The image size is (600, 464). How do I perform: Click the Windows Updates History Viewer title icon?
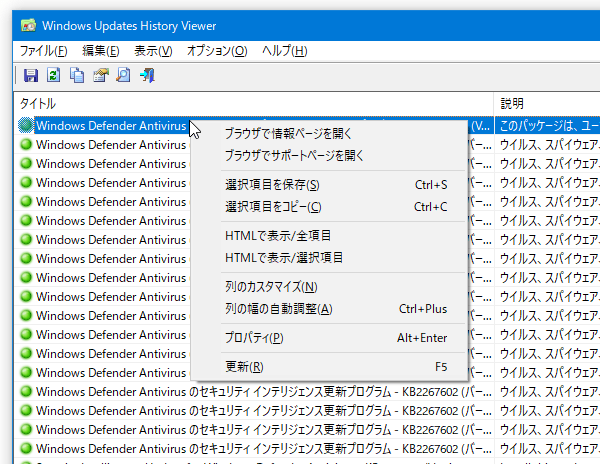(x=28, y=26)
